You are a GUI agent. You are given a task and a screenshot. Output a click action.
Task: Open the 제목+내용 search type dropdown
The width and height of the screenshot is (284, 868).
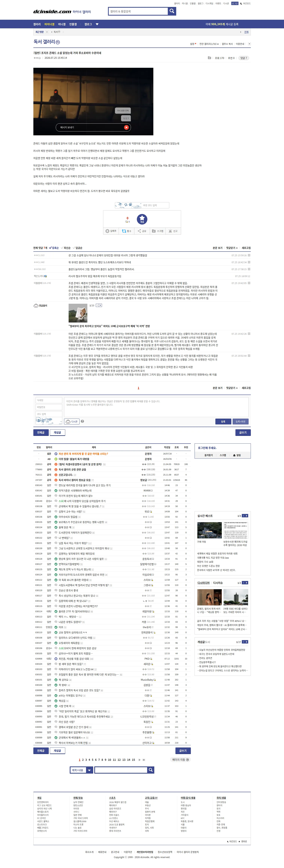81,770
